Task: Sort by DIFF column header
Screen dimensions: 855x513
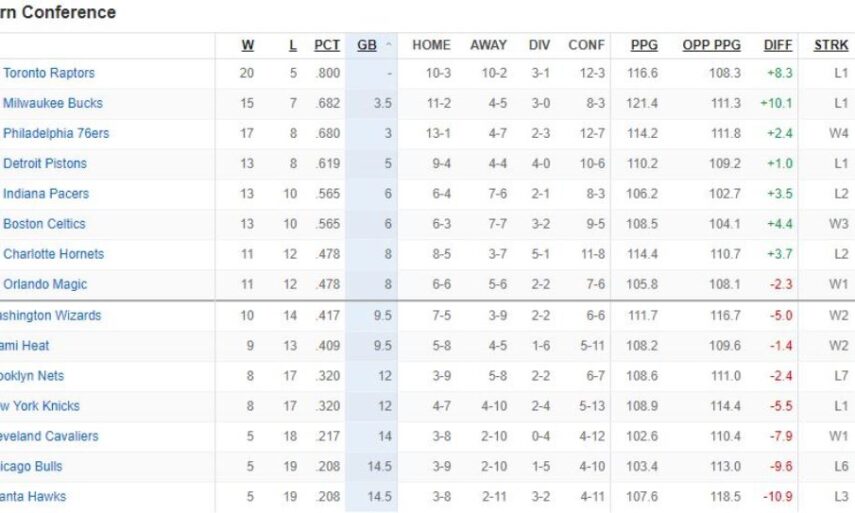Action: click(x=778, y=45)
